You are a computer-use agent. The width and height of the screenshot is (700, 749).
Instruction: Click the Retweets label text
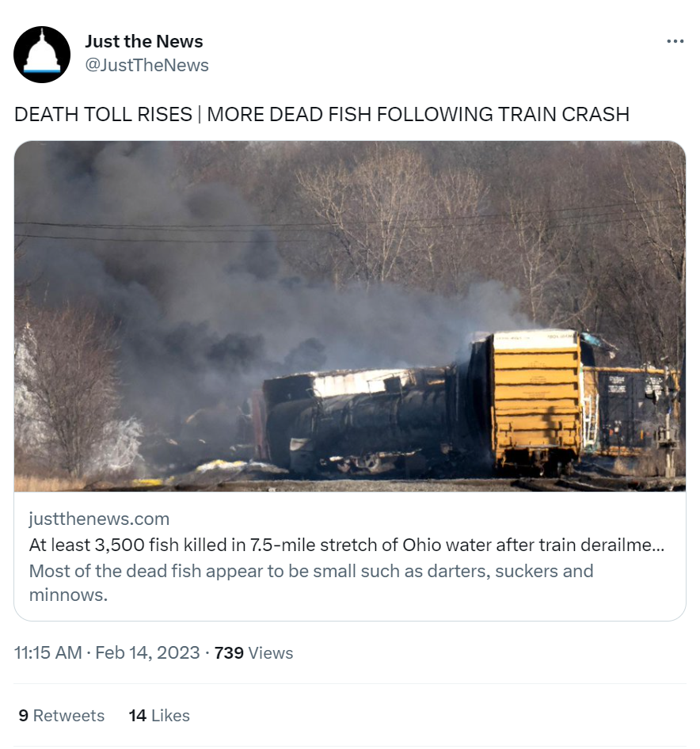pyautogui.click(x=68, y=716)
